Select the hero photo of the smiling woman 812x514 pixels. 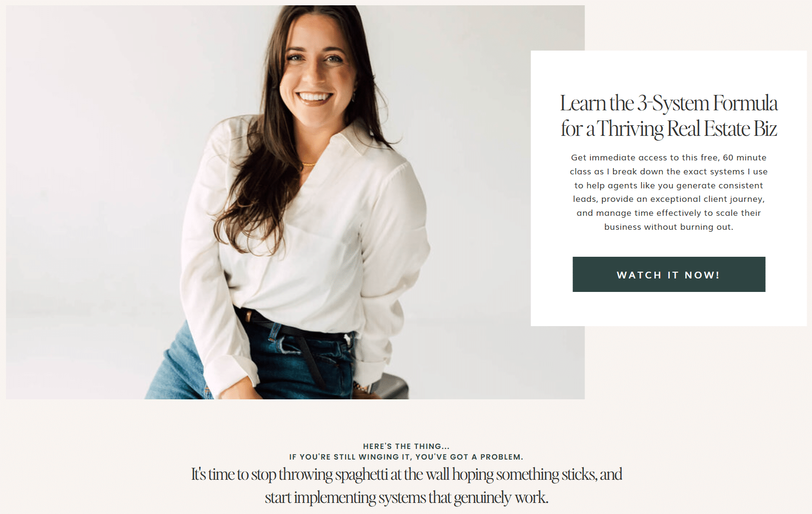(295, 202)
